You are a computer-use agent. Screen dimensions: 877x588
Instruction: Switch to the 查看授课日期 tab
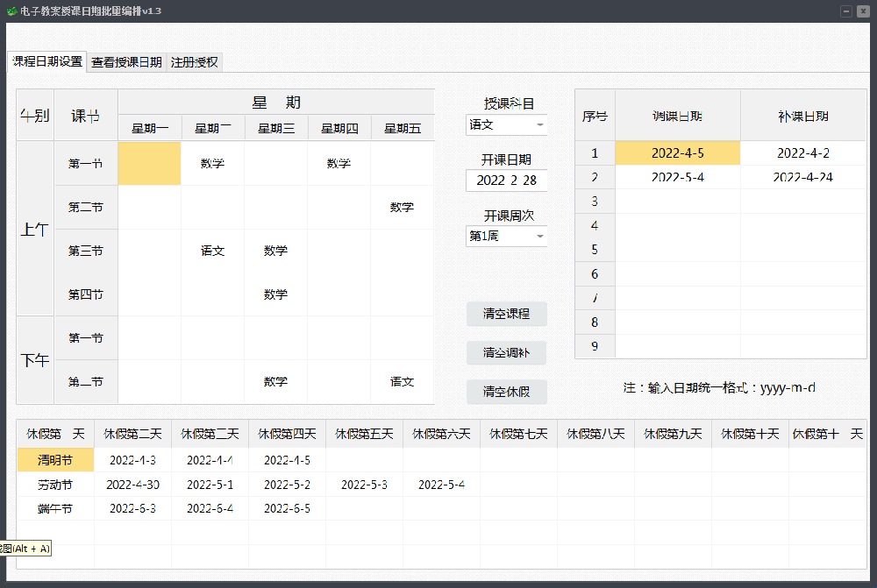[126, 62]
